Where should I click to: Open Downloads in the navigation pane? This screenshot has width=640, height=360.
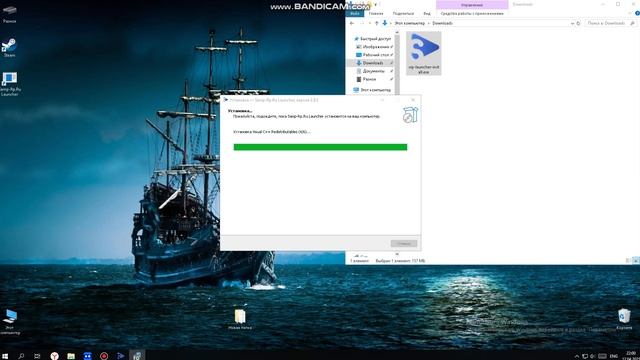click(371, 63)
